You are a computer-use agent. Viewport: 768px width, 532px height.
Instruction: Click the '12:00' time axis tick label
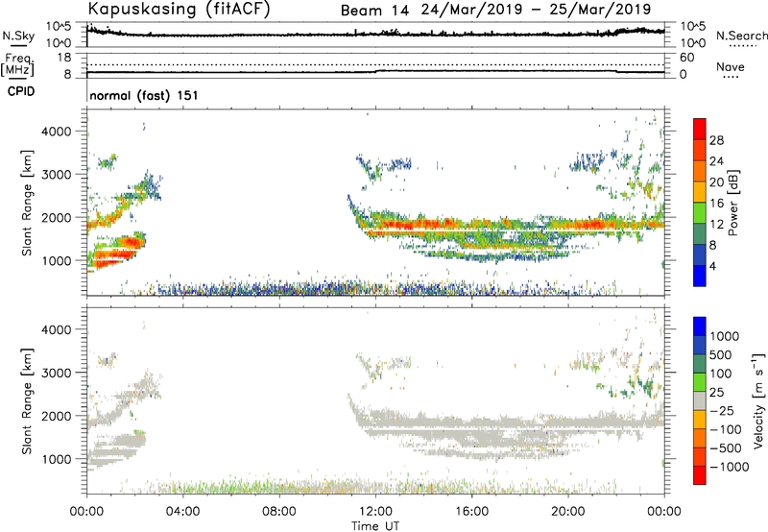click(x=375, y=512)
